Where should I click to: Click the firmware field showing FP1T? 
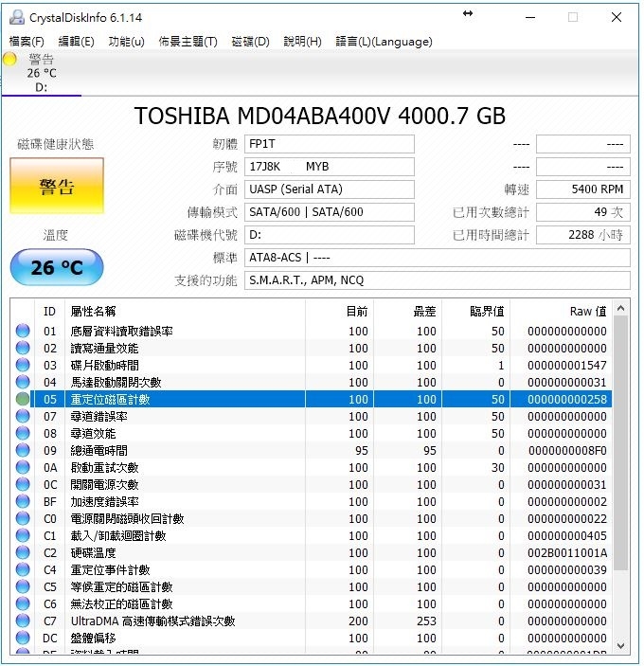(x=329, y=144)
